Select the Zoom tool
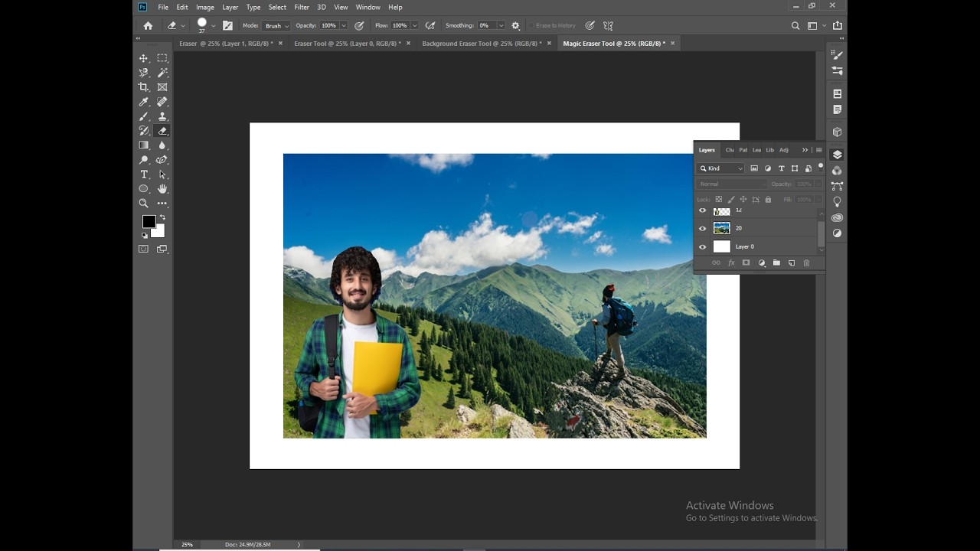 (x=143, y=204)
